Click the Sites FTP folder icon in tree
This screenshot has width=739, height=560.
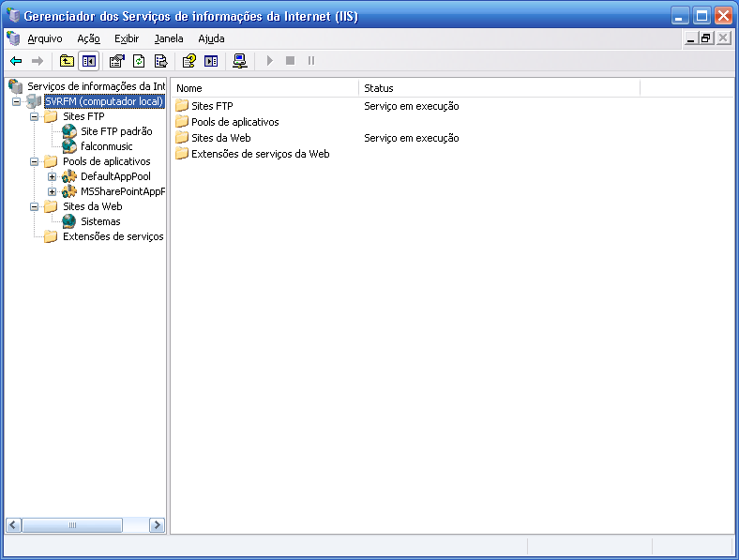pos(51,116)
